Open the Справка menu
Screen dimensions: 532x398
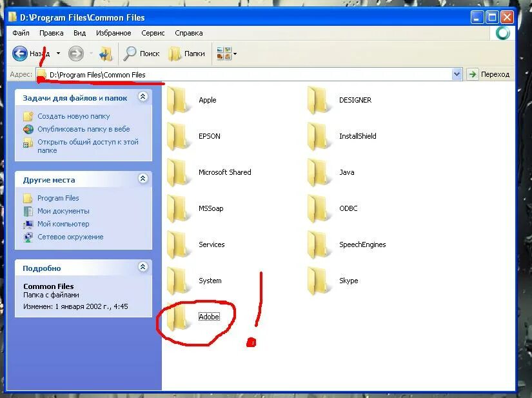[189, 33]
